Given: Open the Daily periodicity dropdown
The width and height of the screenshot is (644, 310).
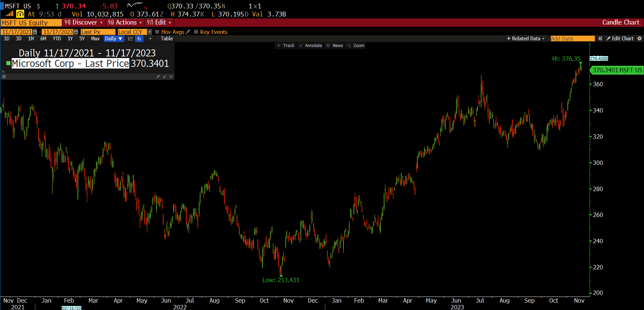Looking at the screenshot, I should pos(113,39).
